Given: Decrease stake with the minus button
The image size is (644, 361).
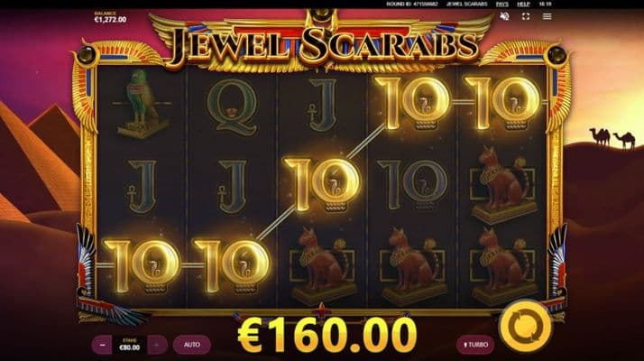Looking at the screenshot, I should click(102, 345).
